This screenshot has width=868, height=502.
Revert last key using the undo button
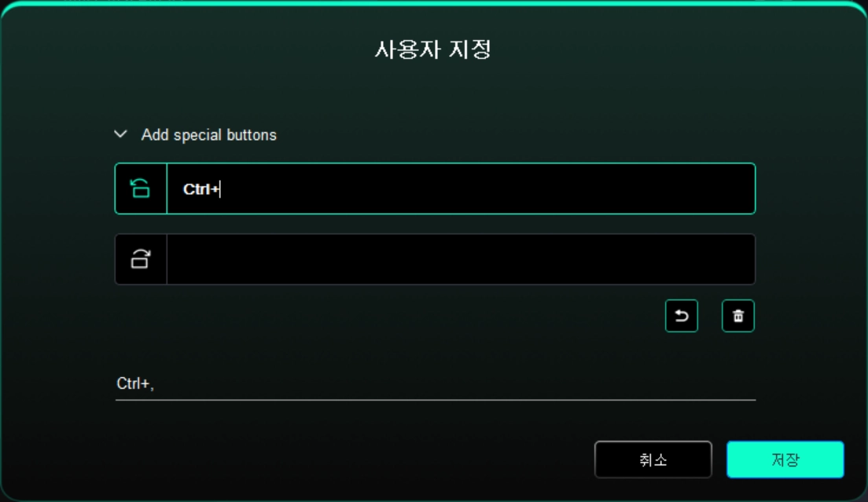pos(682,316)
